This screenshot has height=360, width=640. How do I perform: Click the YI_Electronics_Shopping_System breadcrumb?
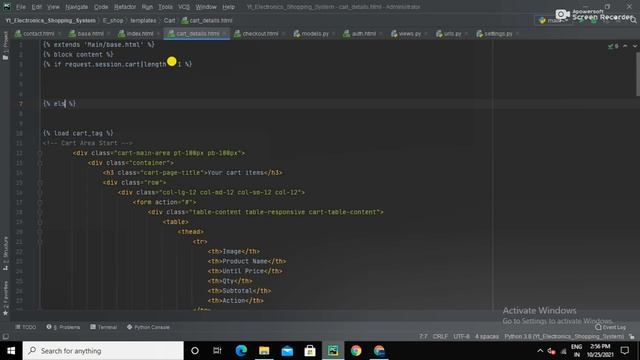[x=50, y=20]
